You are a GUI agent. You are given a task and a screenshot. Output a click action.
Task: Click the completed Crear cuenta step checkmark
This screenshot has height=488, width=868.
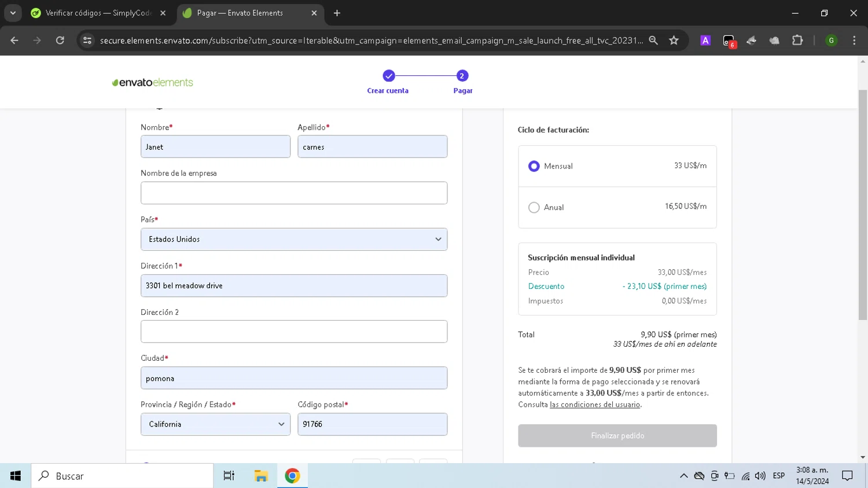pyautogui.click(x=389, y=76)
